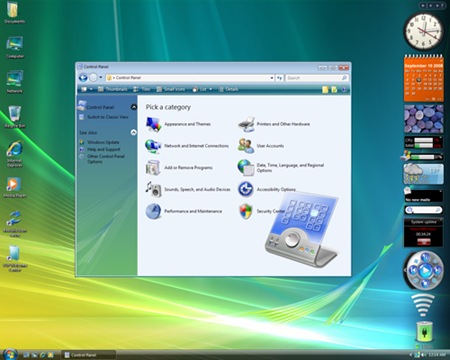The width and height of the screenshot is (450, 360).
Task: Click the weather gadget in sidebar
Action: (x=423, y=174)
